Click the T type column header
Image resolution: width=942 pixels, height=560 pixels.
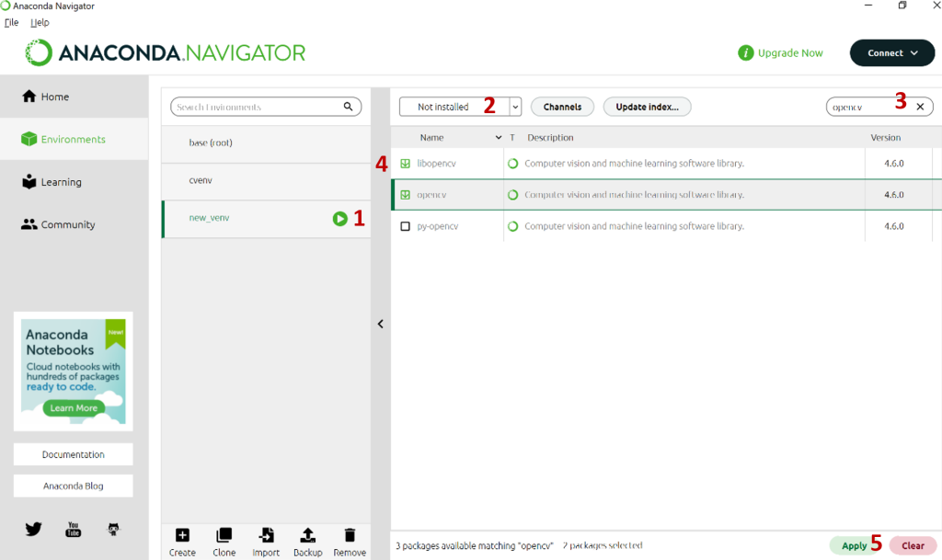point(512,137)
